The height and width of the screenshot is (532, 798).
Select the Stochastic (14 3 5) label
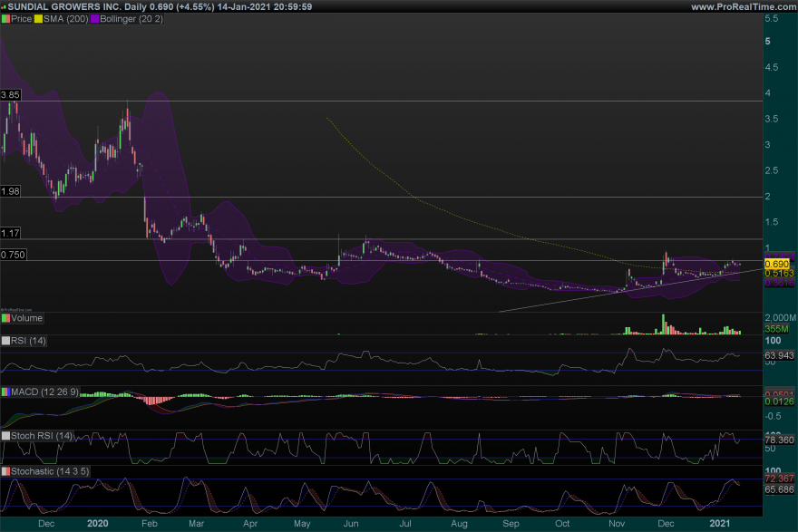coord(47,472)
